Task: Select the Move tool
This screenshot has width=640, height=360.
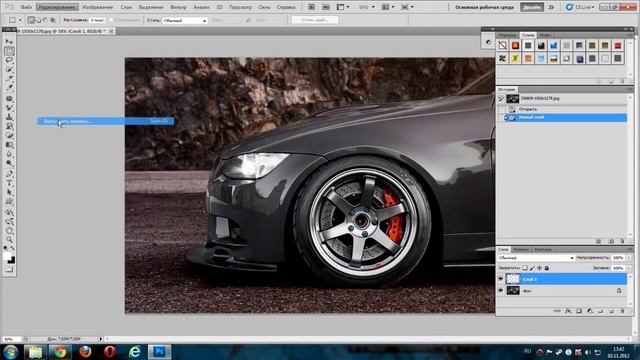Action: (9, 42)
